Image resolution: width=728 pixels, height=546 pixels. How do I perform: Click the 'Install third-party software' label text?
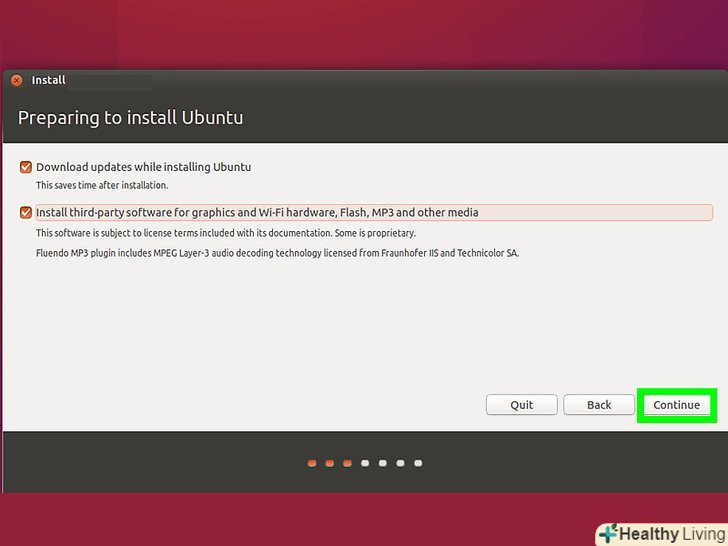coord(257,212)
